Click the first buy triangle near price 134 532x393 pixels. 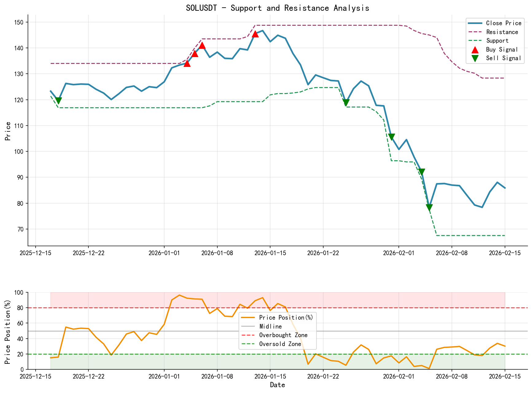(187, 64)
